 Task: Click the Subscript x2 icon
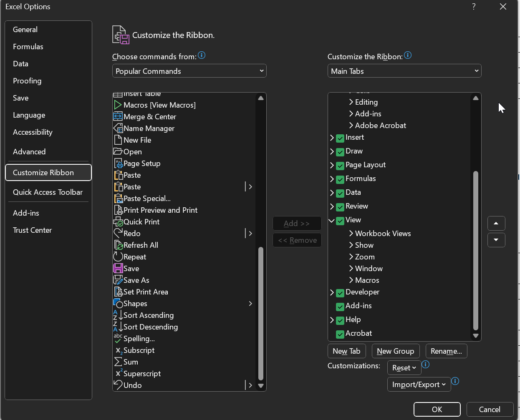click(119, 351)
